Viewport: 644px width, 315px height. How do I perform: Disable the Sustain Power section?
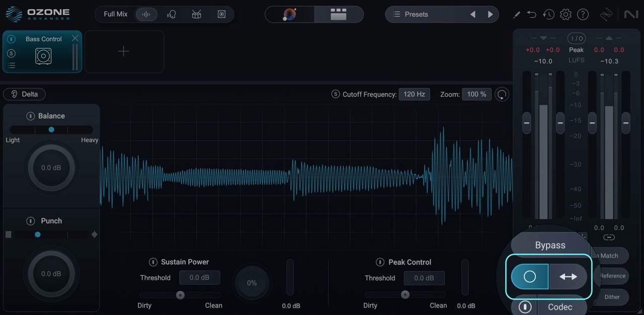click(153, 262)
